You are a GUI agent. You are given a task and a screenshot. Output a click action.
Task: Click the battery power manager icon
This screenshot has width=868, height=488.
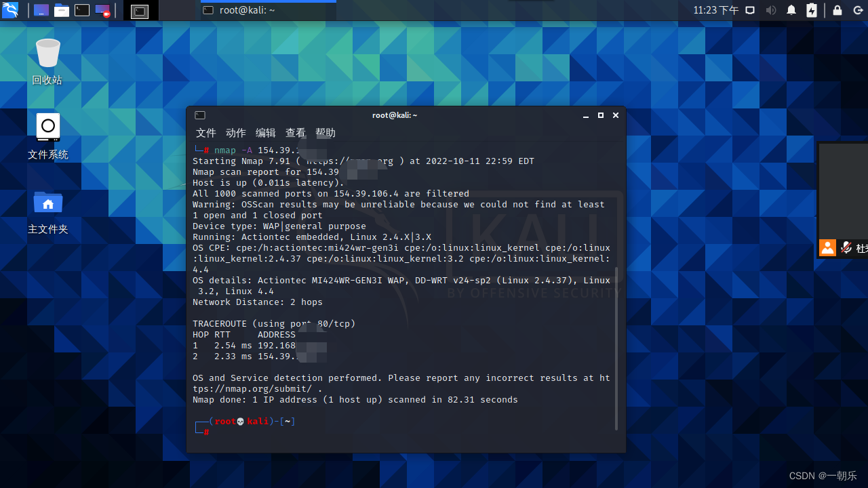(812, 10)
